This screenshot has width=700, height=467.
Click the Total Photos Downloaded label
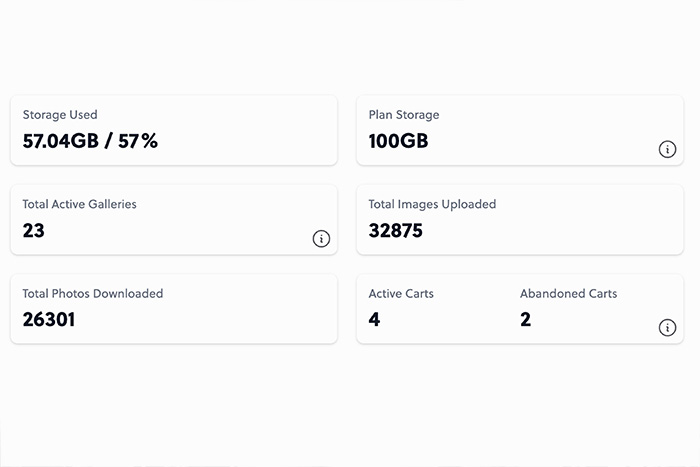point(93,294)
